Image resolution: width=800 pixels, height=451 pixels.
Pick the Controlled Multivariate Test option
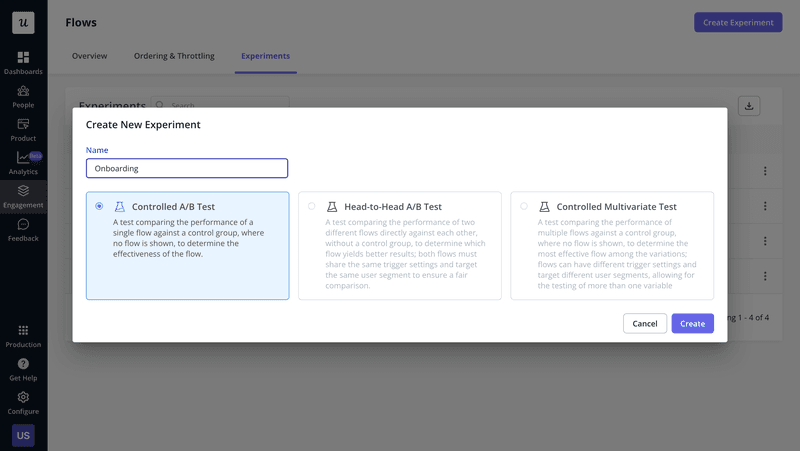point(524,206)
